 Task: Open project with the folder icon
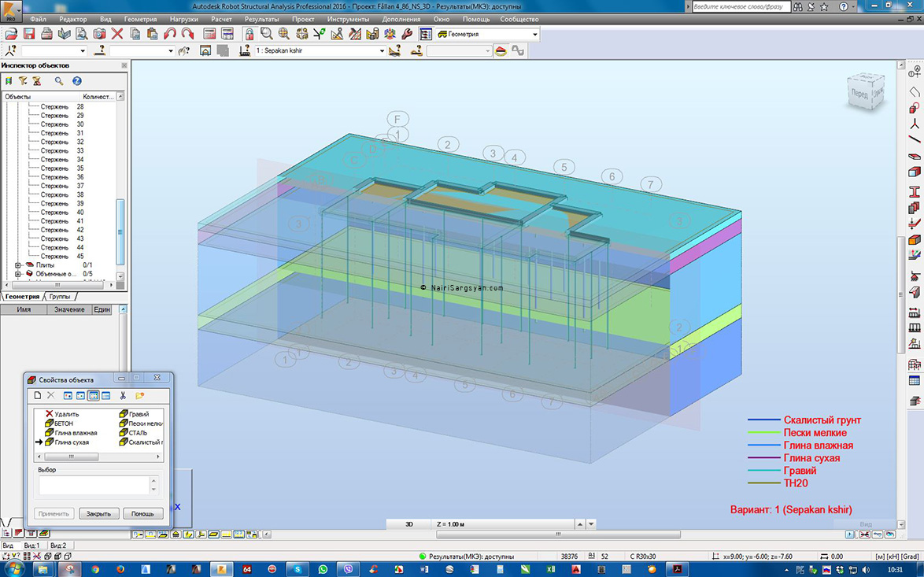point(11,34)
